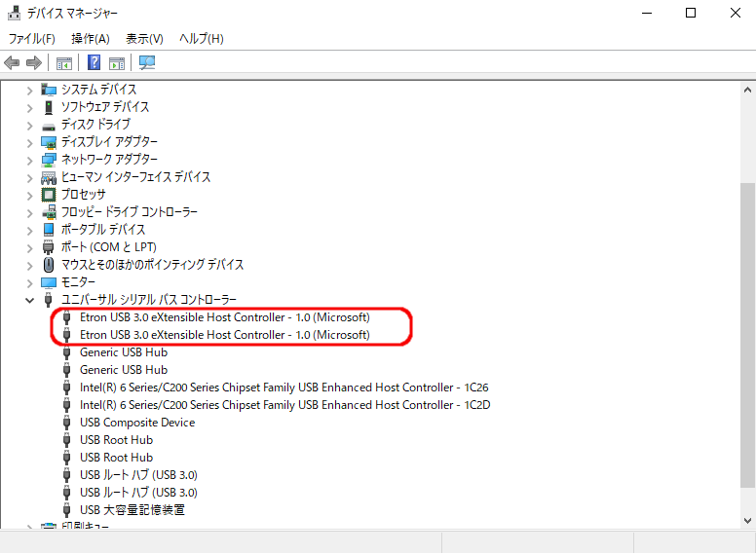
Task: Select マウスとそのほかのポインティング デバイス label
Action: [x=152, y=265]
